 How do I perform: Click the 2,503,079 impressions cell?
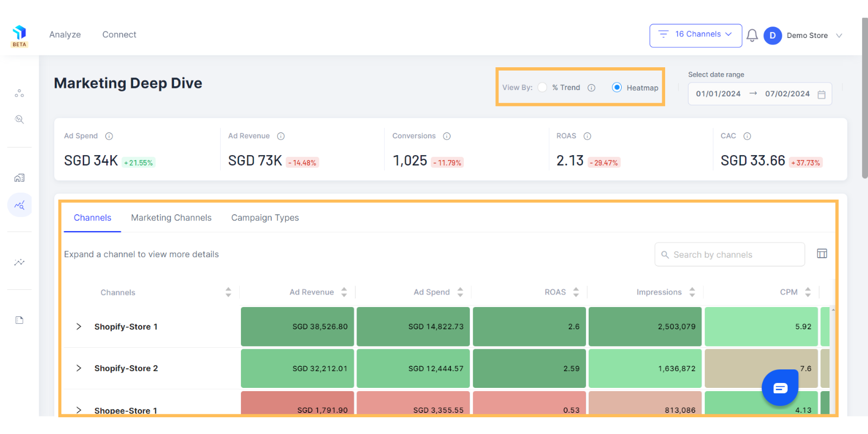645,327
